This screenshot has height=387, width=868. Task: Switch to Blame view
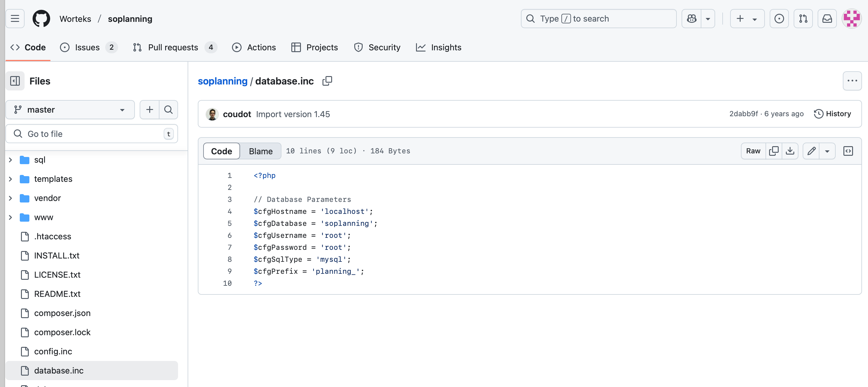[260, 151]
